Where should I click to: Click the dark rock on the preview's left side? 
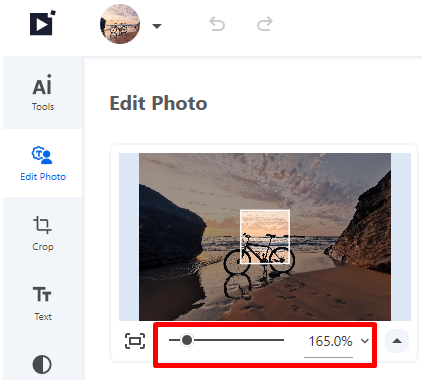click(x=170, y=227)
